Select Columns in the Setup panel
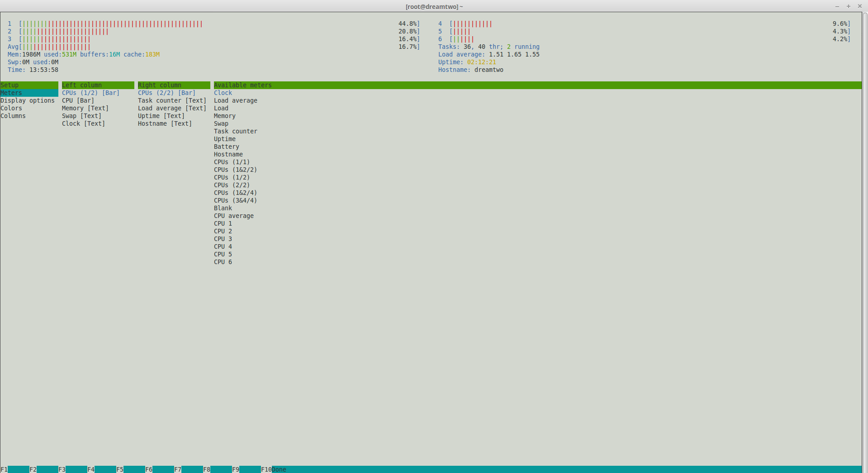The height and width of the screenshot is (473, 868). [13, 116]
